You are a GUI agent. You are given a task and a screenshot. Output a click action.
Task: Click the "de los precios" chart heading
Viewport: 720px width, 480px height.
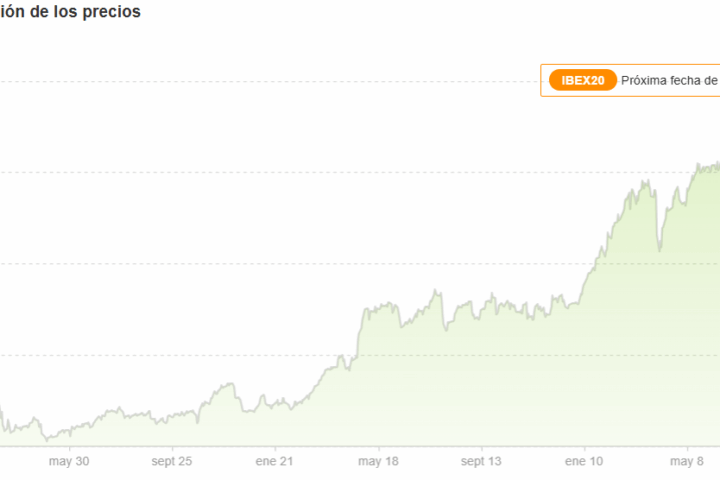[70, 12]
